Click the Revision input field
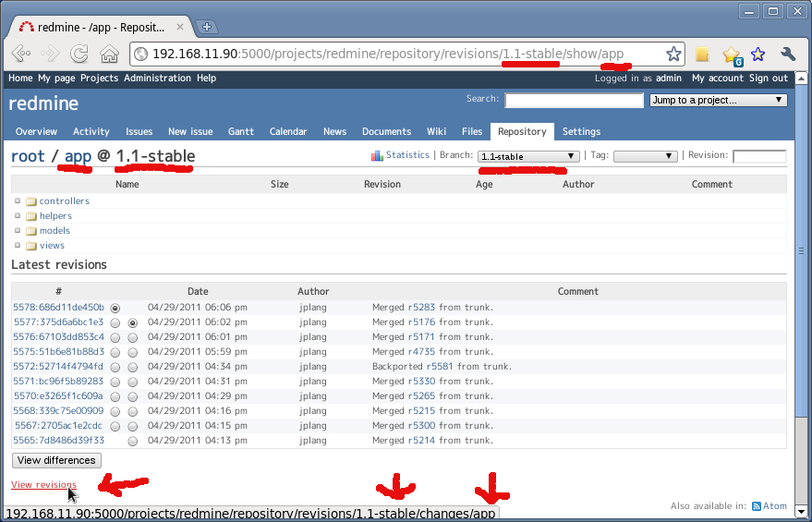Viewport: 812px width, 522px height. pos(759,156)
